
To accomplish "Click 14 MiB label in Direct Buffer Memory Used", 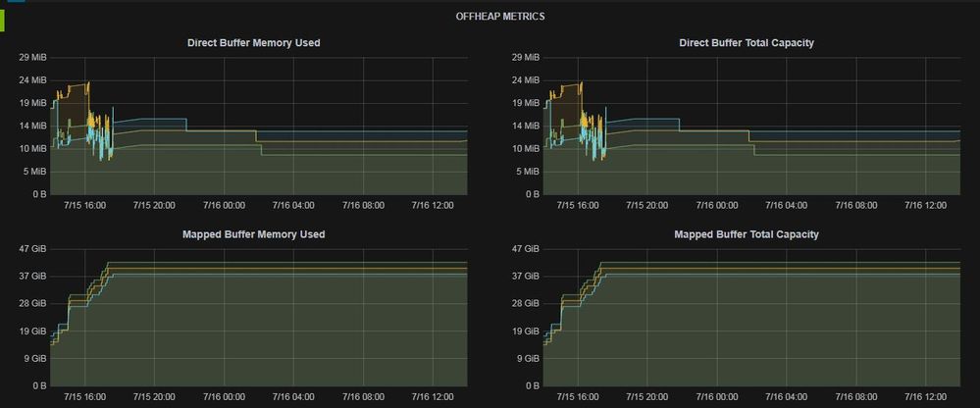I will click(x=33, y=126).
